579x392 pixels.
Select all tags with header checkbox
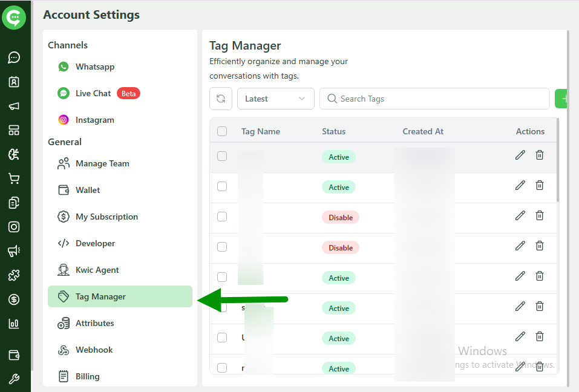tap(222, 131)
